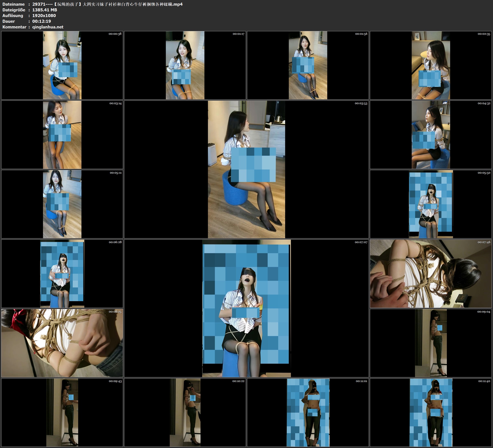
Task: Open the frame labeled 00:04:32
Action: pos(431,134)
